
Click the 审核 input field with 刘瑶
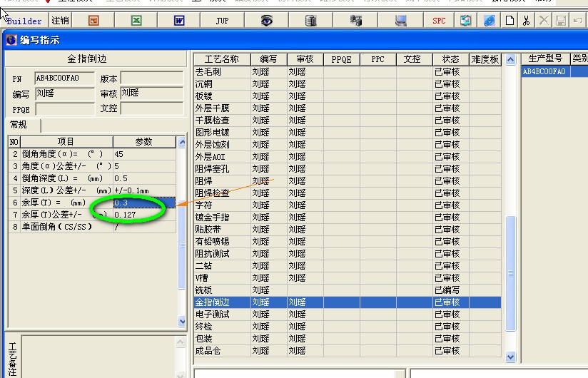pos(152,93)
